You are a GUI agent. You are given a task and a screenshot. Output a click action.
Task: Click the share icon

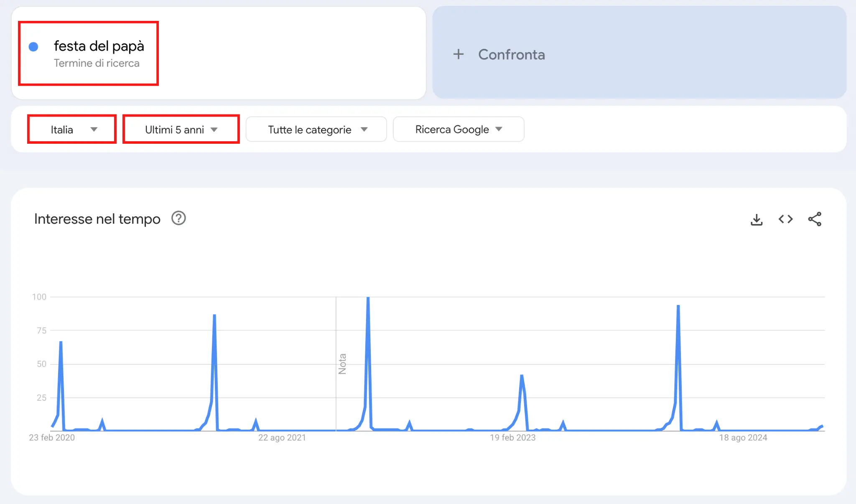tap(815, 219)
